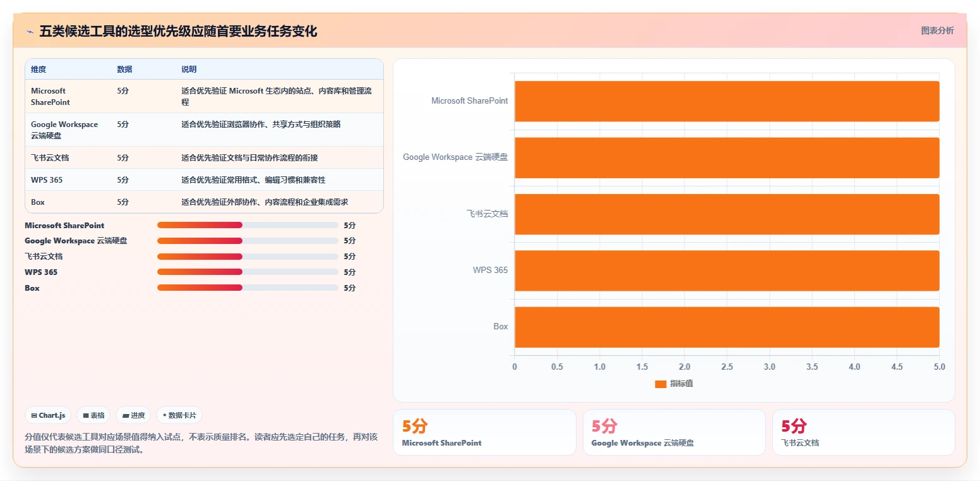Image resolution: width=980 pixels, height=481 pixels.
Task: Click description 适合优先验证 Microsoft 生态内的站点
Action: point(277,96)
